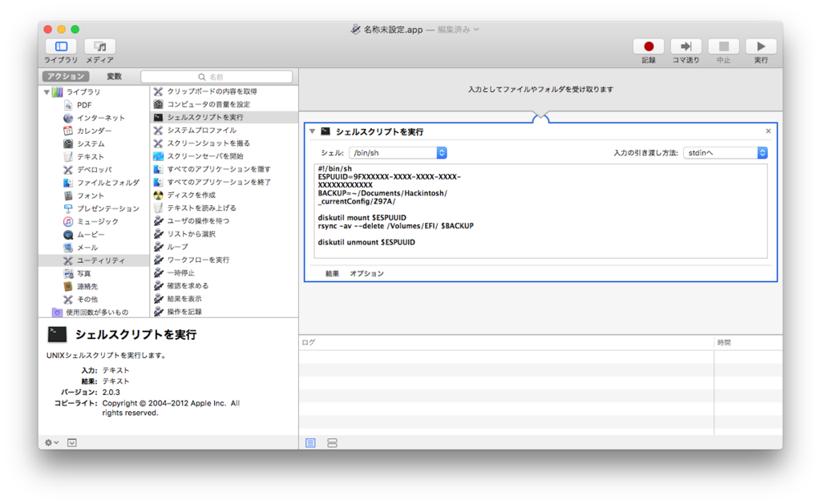Click the ログ column header
Screen dimensions: 821x504
point(507,342)
